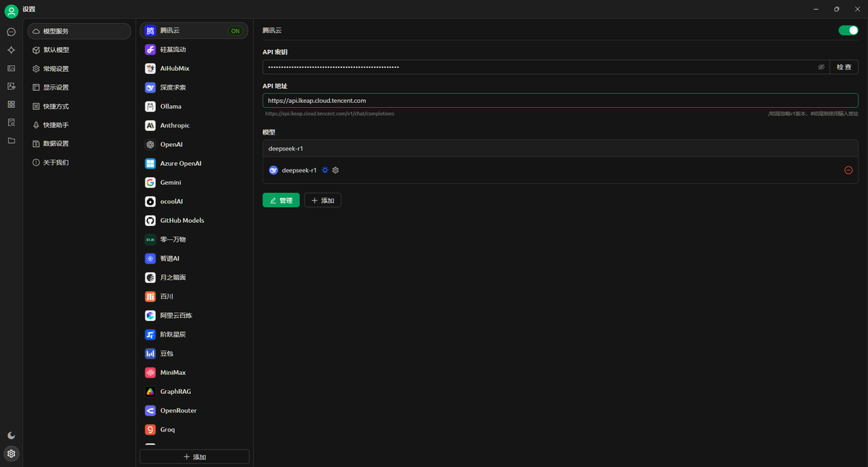
Task: Click the 深度求索 whale icon
Action: (150, 88)
